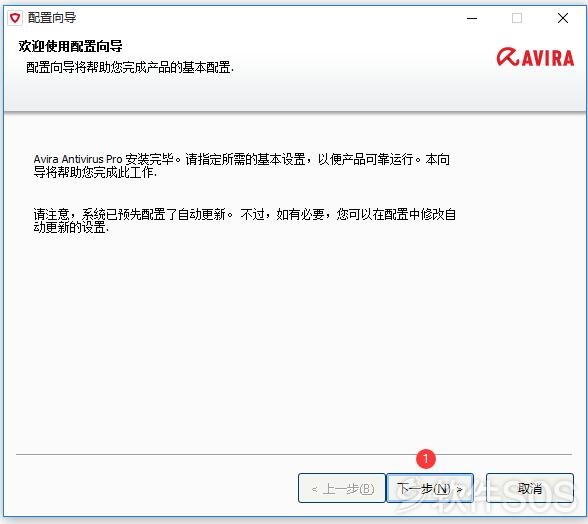The height and width of the screenshot is (524, 588).
Task: Click the greyed-out maximize window button
Action: pyautogui.click(x=517, y=18)
